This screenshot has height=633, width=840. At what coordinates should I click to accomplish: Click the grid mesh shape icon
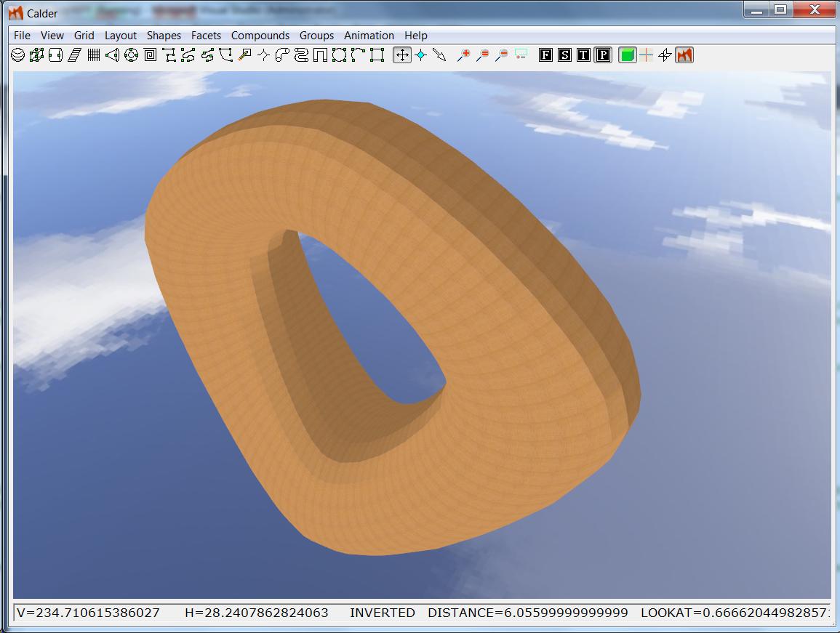coord(94,55)
